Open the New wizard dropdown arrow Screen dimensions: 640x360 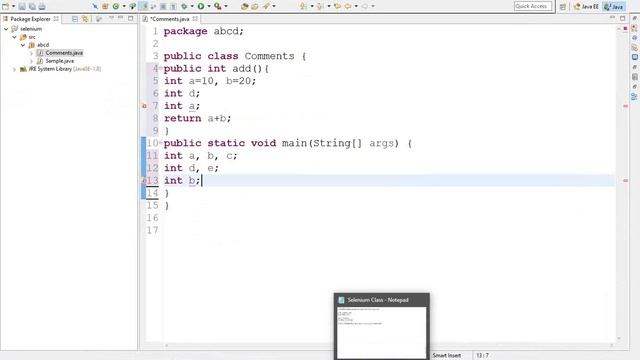(x=13, y=6)
